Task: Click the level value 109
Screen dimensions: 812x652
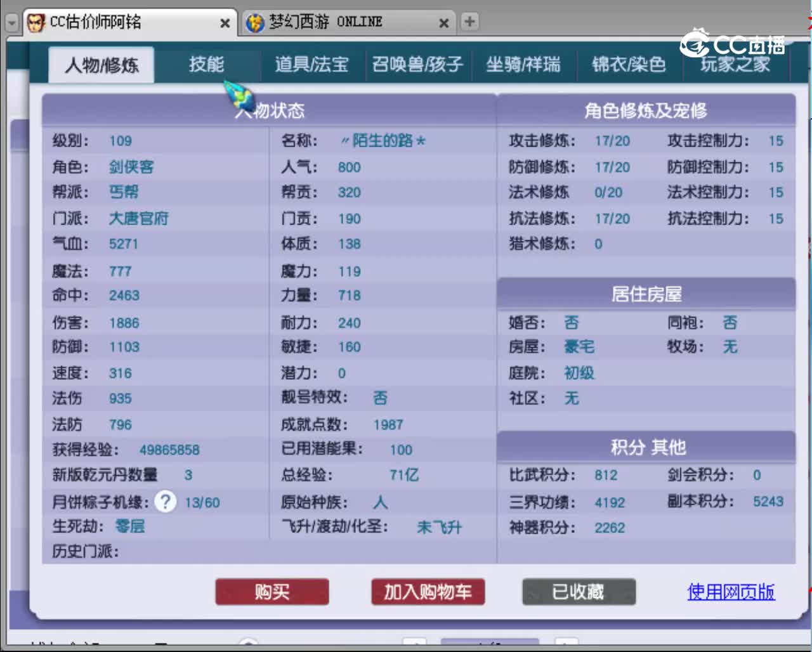Action: (x=121, y=141)
